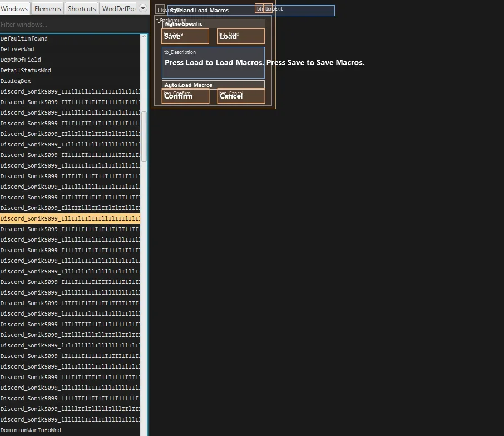Open the Elements tab

(x=48, y=9)
